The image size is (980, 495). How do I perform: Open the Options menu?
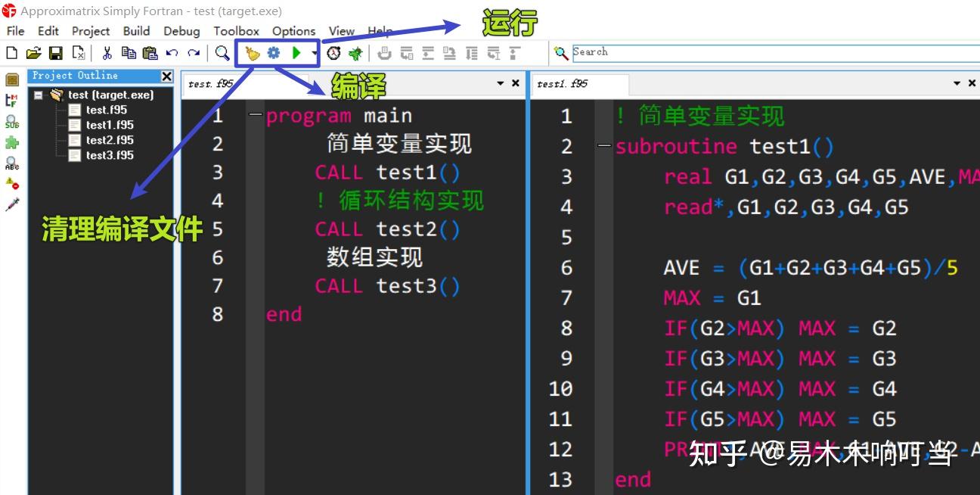(294, 31)
